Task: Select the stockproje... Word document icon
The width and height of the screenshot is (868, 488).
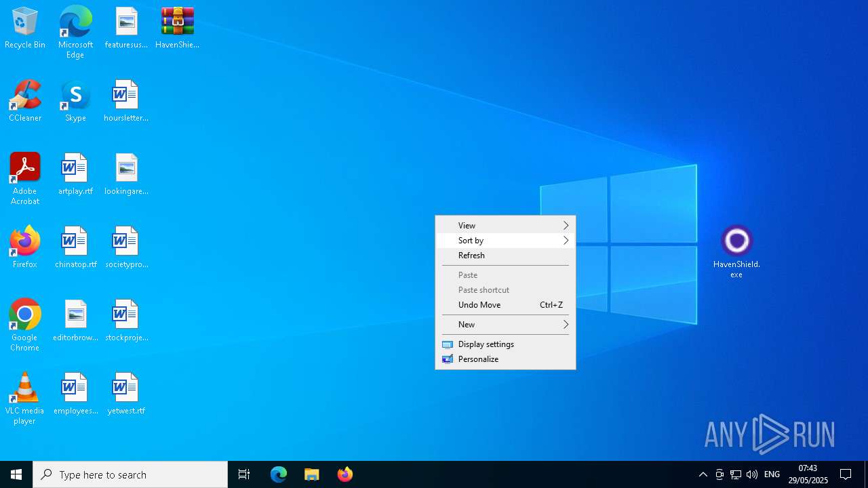Action: click(x=126, y=321)
